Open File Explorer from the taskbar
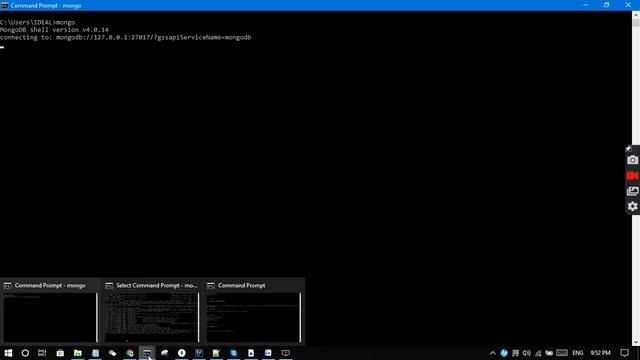The image size is (640, 360). [78, 353]
